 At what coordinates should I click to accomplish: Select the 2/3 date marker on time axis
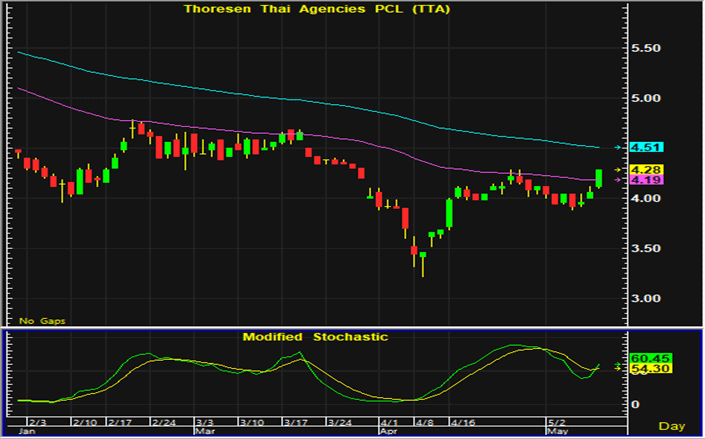click(37, 424)
